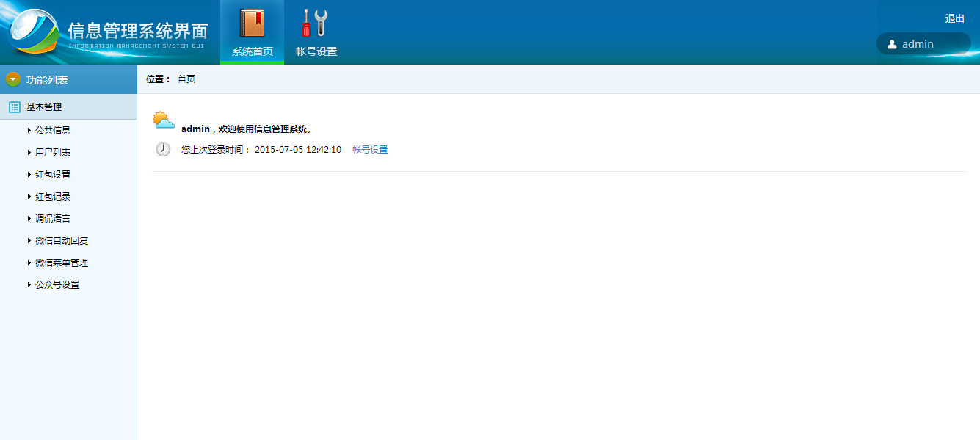Click the list icon beside 基本管理
The image size is (980, 440).
click(15, 107)
